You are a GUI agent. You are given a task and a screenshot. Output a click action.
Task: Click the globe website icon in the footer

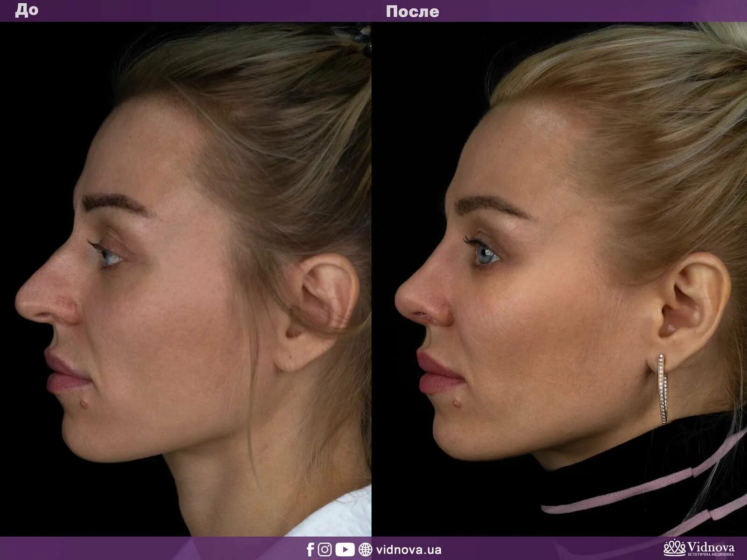click(x=366, y=550)
